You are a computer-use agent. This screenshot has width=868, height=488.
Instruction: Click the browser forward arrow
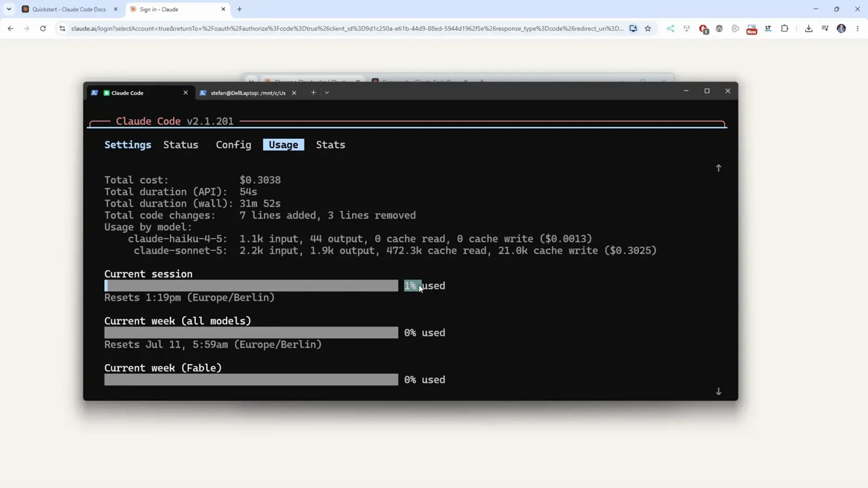coord(26,29)
